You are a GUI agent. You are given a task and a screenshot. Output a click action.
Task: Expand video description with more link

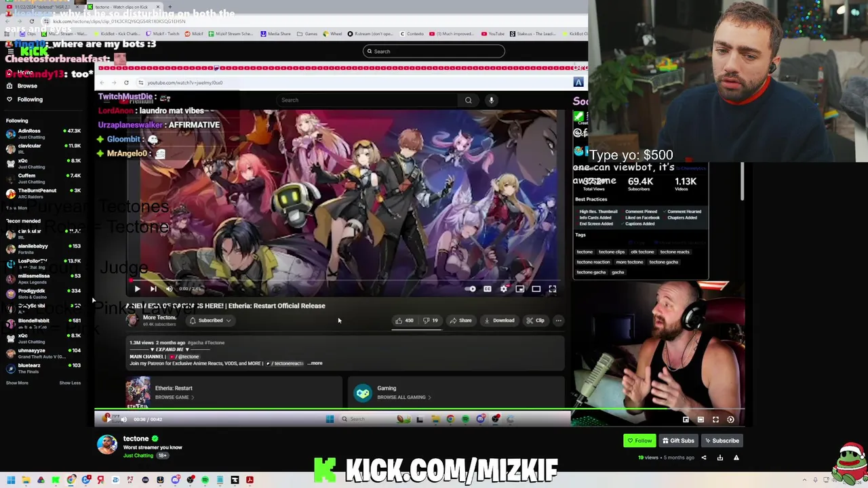[x=316, y=363]
